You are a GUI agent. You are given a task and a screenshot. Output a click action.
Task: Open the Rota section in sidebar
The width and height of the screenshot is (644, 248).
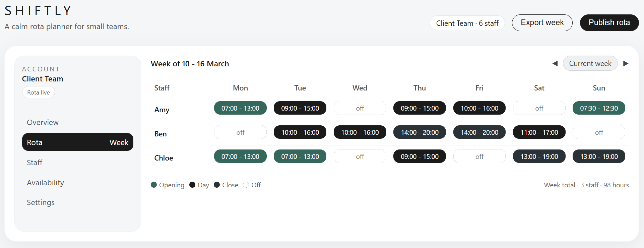tap(77, 142)
